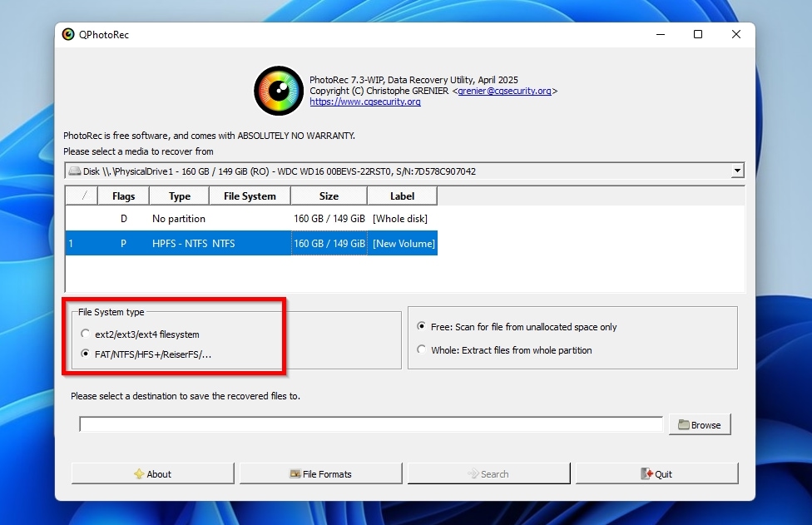This screenshot has height=525, width=812.
Task: Click the icon on File Formats button
Action: pyautogui.click(x=296, y=473)
